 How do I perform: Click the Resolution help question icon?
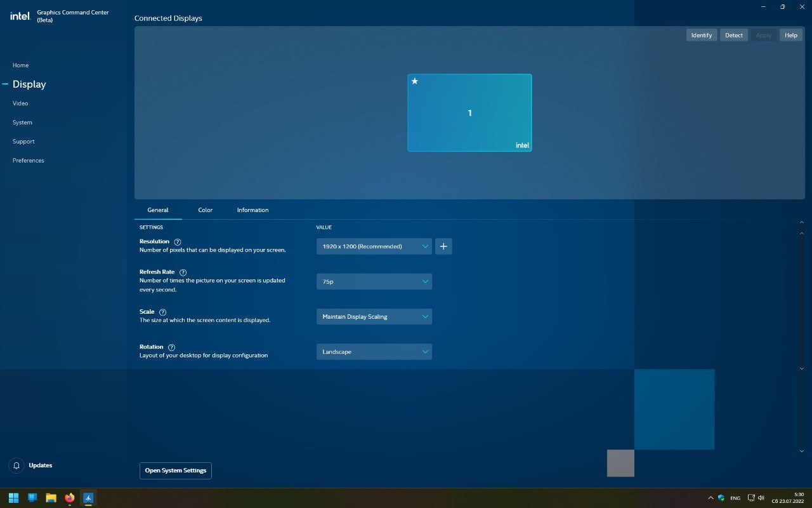[x=178, y=242]
